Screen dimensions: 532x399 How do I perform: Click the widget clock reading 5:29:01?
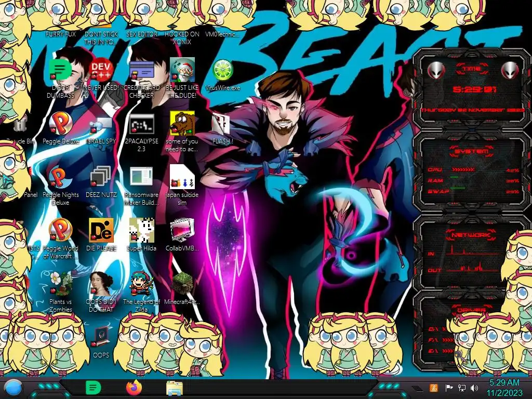coord(474,89)
